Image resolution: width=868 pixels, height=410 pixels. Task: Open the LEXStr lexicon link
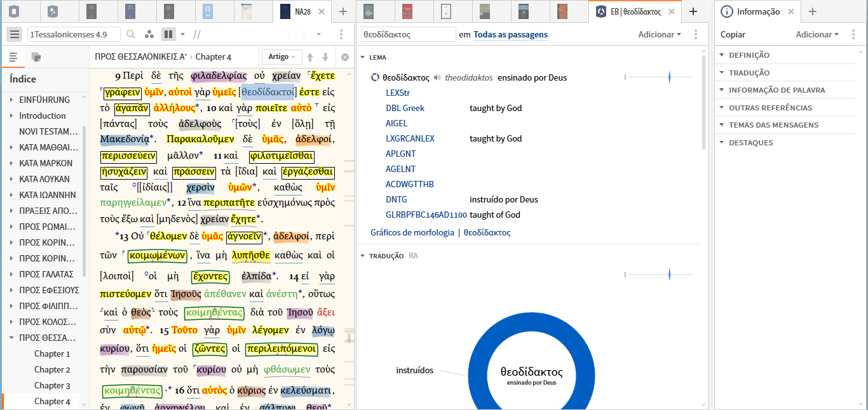(398, 93)
